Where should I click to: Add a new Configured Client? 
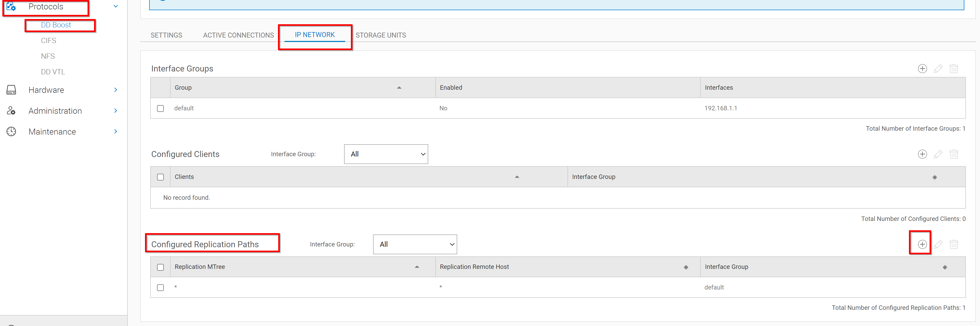click(922, 154)
